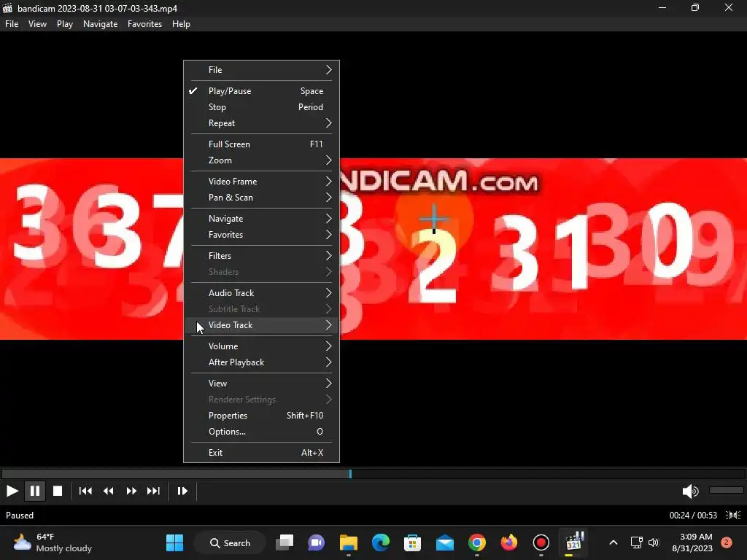Image resolution: width=747 pixels, height=560 pixels.
Task: Choose Stop in the context menu
Action: pyautogui.click(x=262, y=107)
